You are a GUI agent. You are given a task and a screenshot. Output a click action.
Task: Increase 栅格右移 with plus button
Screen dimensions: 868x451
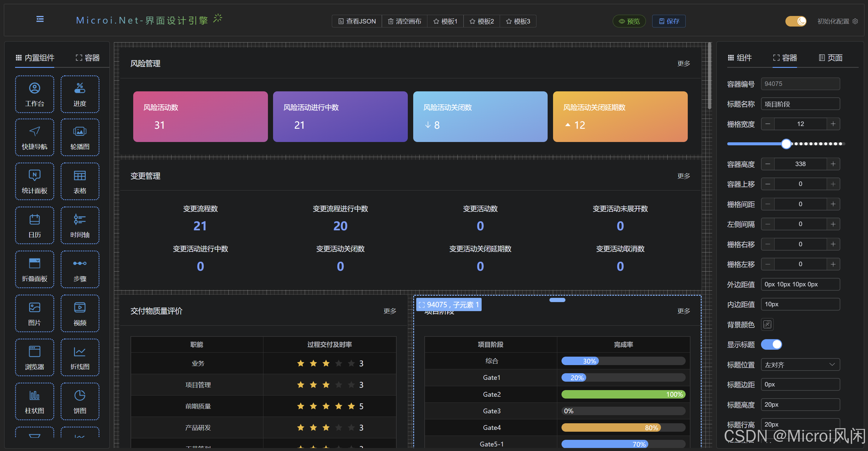coord(833,244)
